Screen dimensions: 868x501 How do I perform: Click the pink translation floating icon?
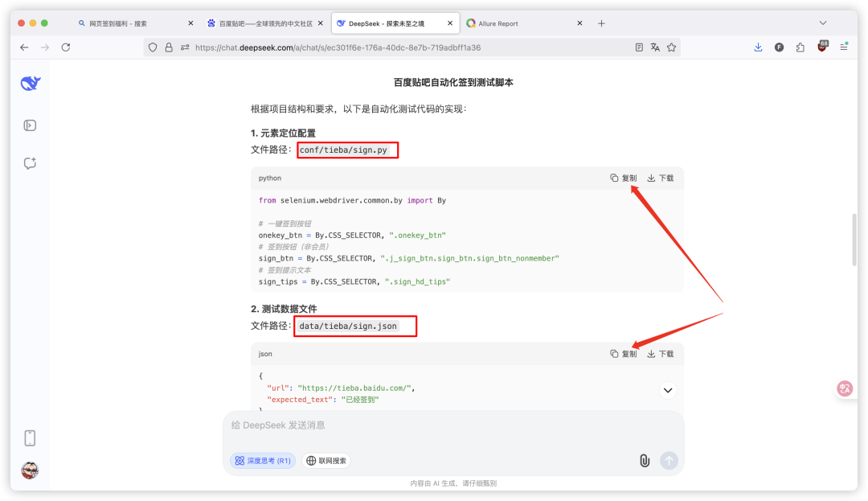point(845,388)
